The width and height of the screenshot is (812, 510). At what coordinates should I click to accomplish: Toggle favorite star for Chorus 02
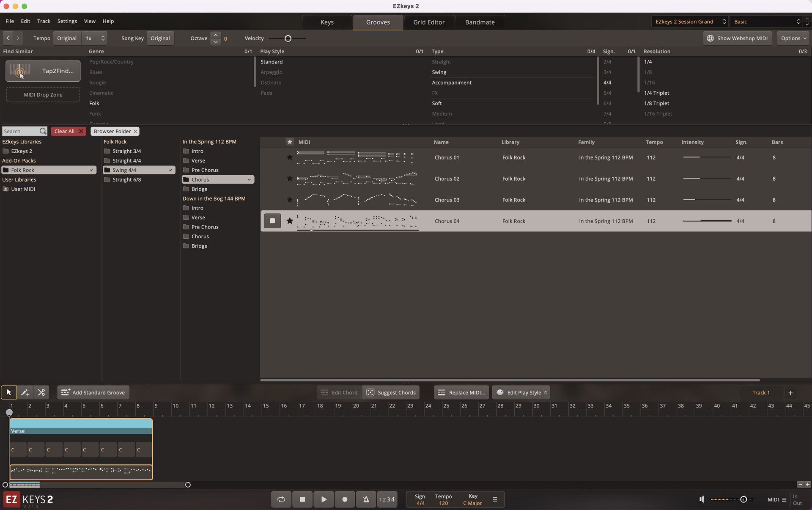(x=290, y=179)
